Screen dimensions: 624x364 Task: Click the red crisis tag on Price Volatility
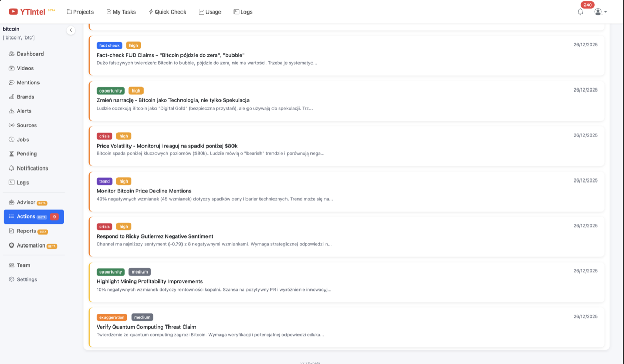click(x=105, y=136)
